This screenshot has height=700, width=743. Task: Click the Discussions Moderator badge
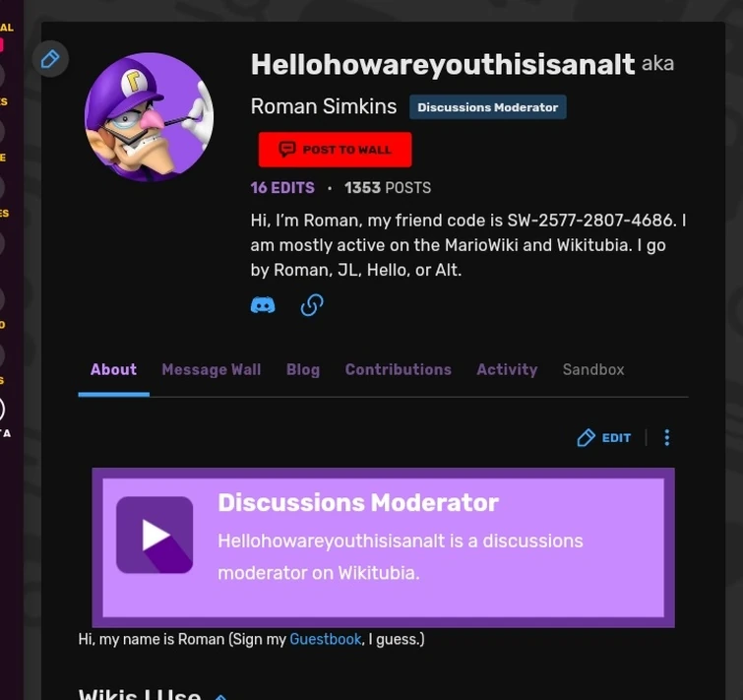pyautogui.click(x=487, y=107)
